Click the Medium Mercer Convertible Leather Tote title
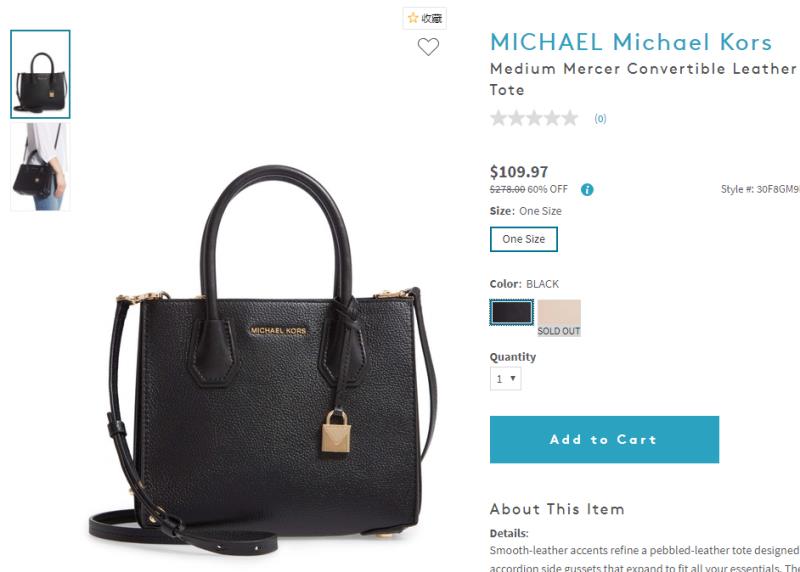 pos(643,79)
